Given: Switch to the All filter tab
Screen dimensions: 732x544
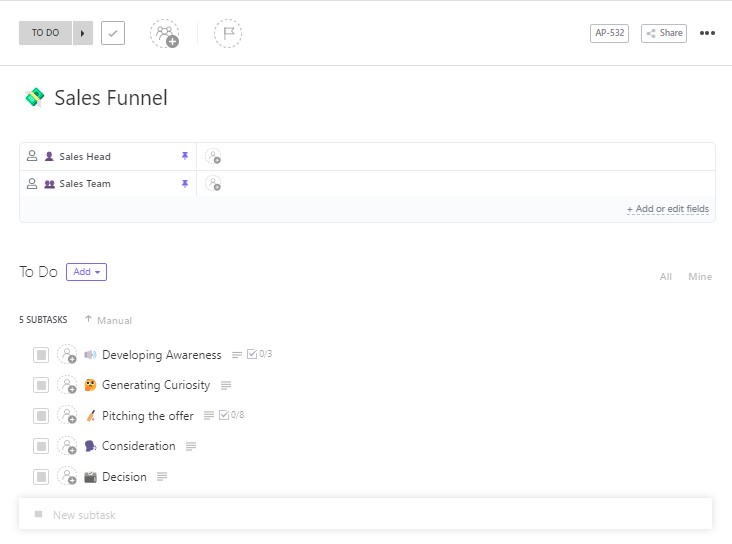Looking at the screenshot, I should (665, 277).
